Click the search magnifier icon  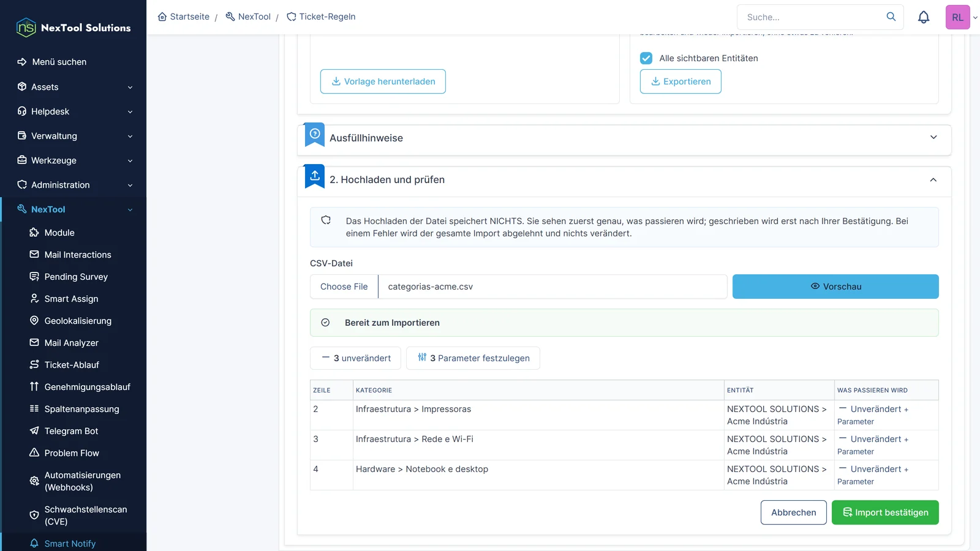[x=891, y=17]
